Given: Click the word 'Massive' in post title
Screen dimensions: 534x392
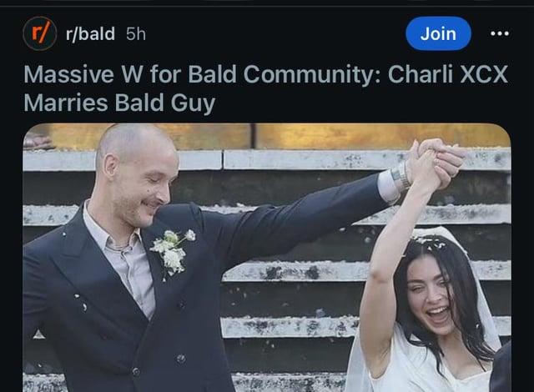Looking at the screenshot, I should click(x=68, y=73).
